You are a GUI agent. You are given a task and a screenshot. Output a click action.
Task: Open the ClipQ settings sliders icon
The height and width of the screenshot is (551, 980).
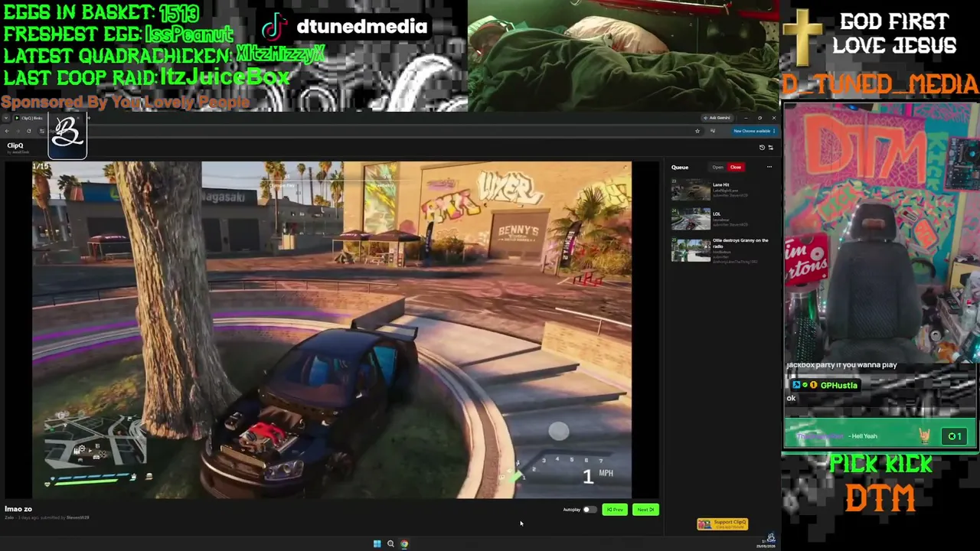770,148
